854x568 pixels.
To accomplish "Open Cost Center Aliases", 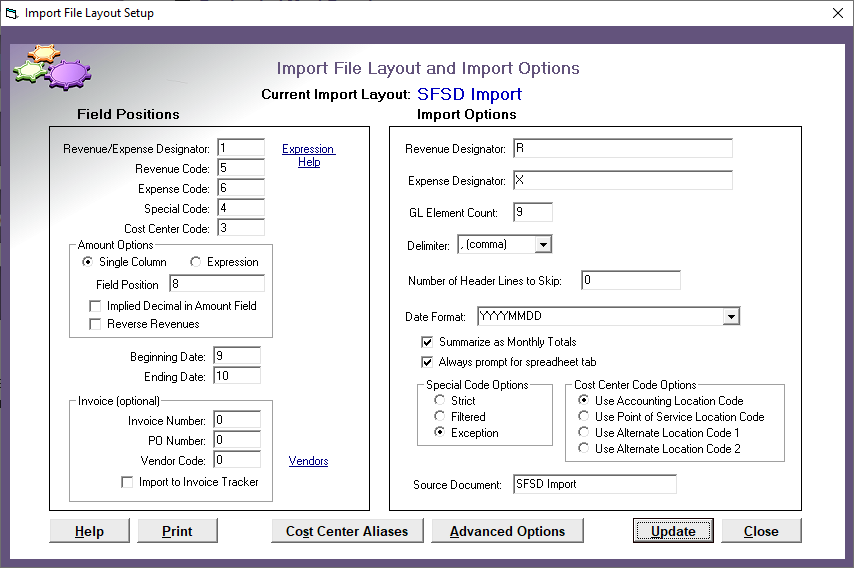I will [347, 531].
